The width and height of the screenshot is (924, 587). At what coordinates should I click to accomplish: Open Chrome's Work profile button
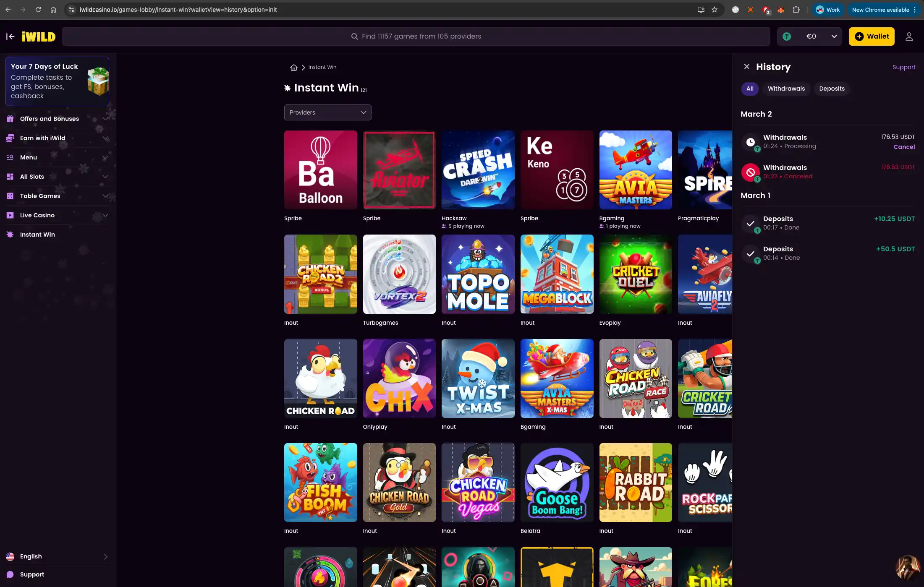tap(828, 10)
